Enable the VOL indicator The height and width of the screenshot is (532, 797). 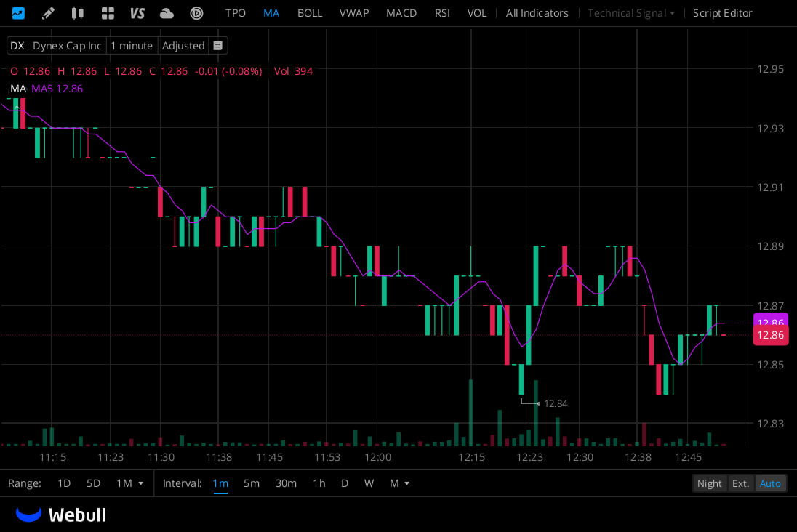pyautogui.click(x=477, y=13)
